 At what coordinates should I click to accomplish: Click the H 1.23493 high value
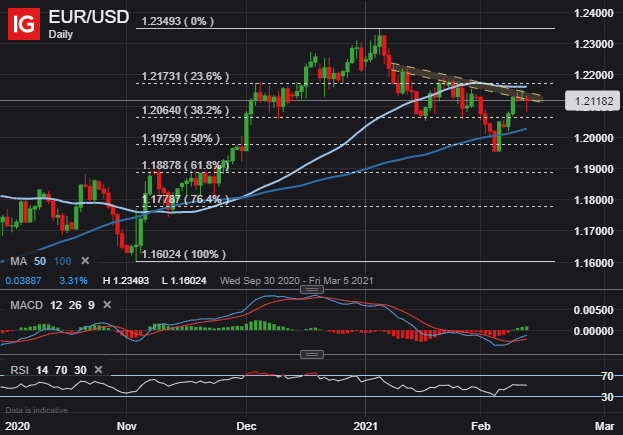pos(126,281)
